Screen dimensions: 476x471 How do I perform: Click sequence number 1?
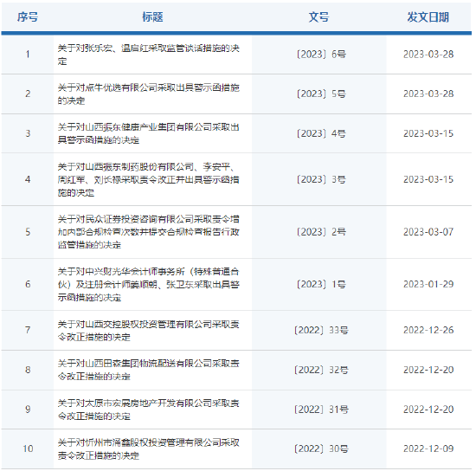(28, 55)
